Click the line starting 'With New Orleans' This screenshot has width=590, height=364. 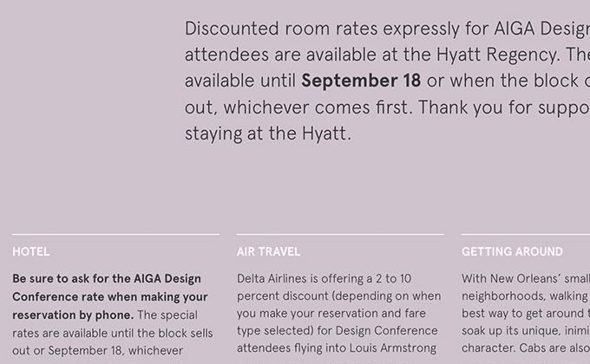[x=526, y=279]
